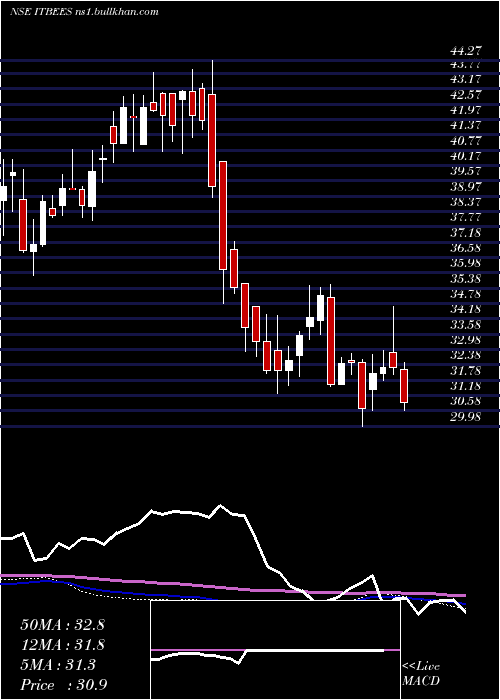Viewport: 500px width, 700px height.
Task: Click the 42.57 price axis label
Action: pos(466,95)
